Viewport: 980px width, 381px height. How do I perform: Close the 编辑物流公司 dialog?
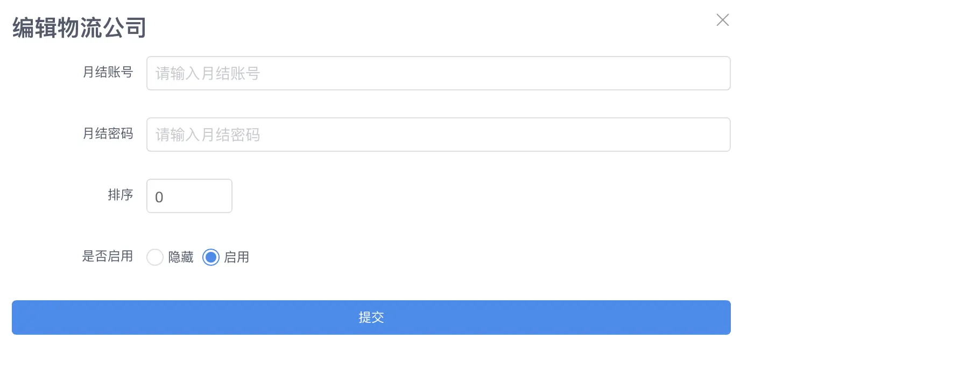[722, 20]
